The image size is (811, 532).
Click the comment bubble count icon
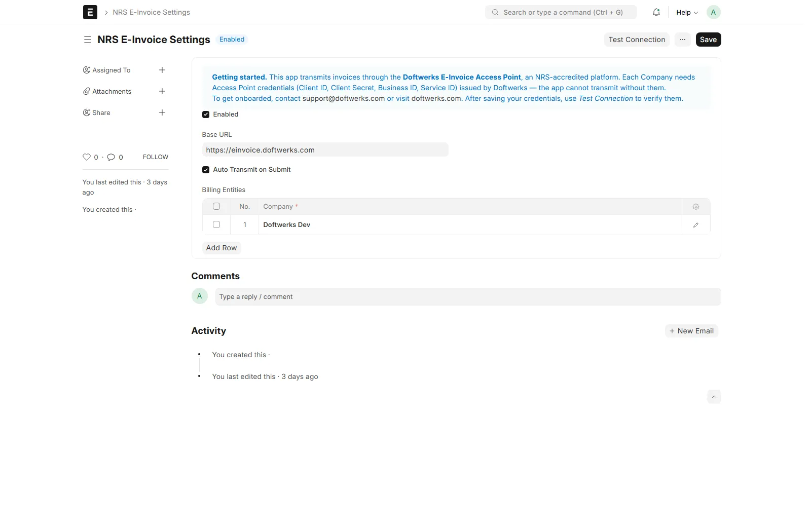pos(111,157)
